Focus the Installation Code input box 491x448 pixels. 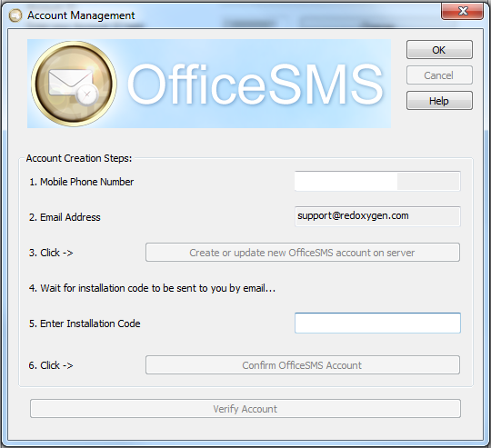point(377,323)
